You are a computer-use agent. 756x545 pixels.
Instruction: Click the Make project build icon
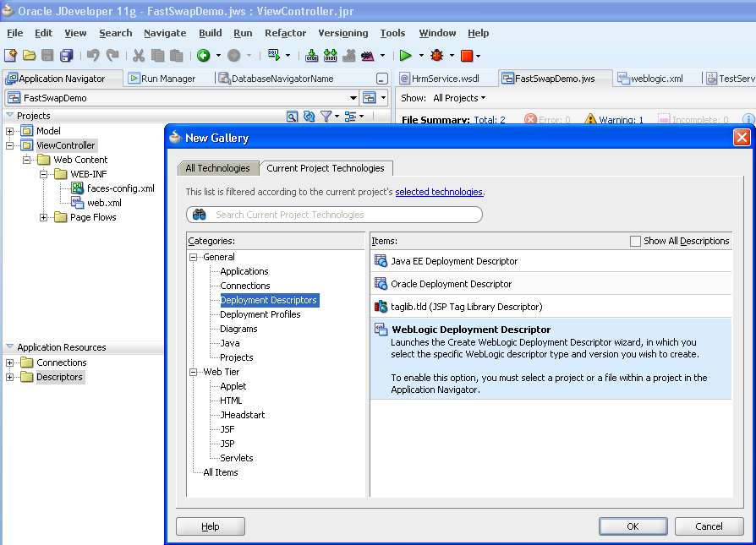point(312,56)
